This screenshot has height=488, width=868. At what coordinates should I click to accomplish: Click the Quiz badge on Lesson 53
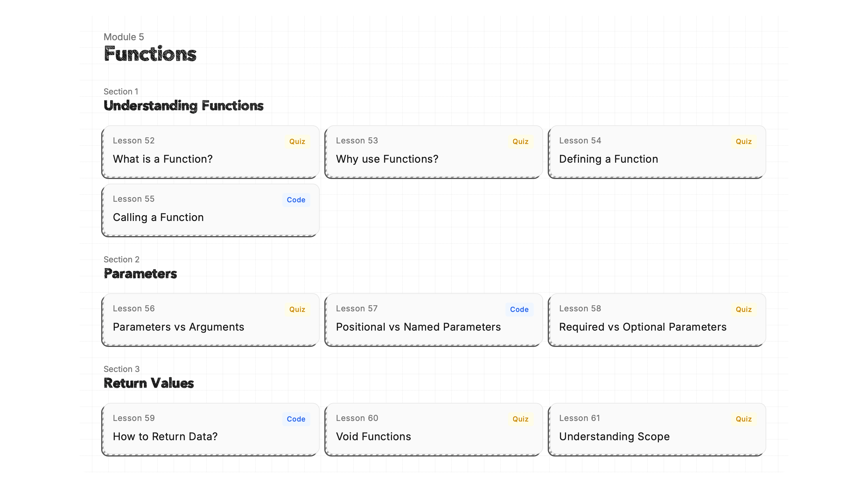520,141
